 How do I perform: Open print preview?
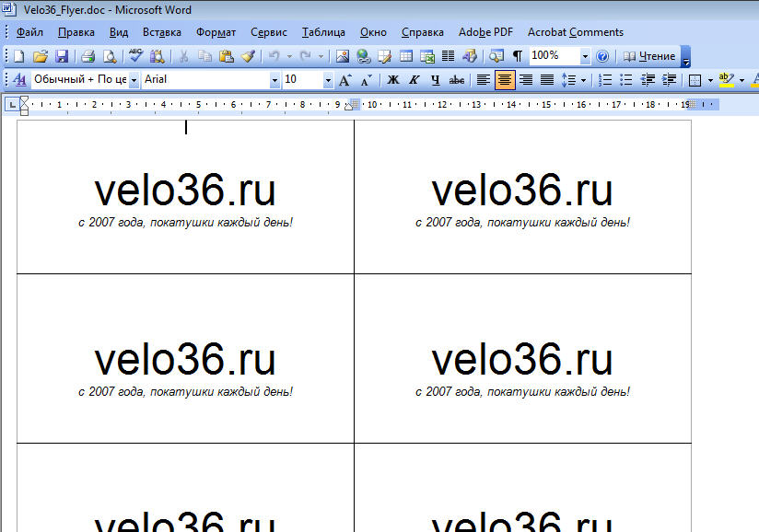(110, 56)
